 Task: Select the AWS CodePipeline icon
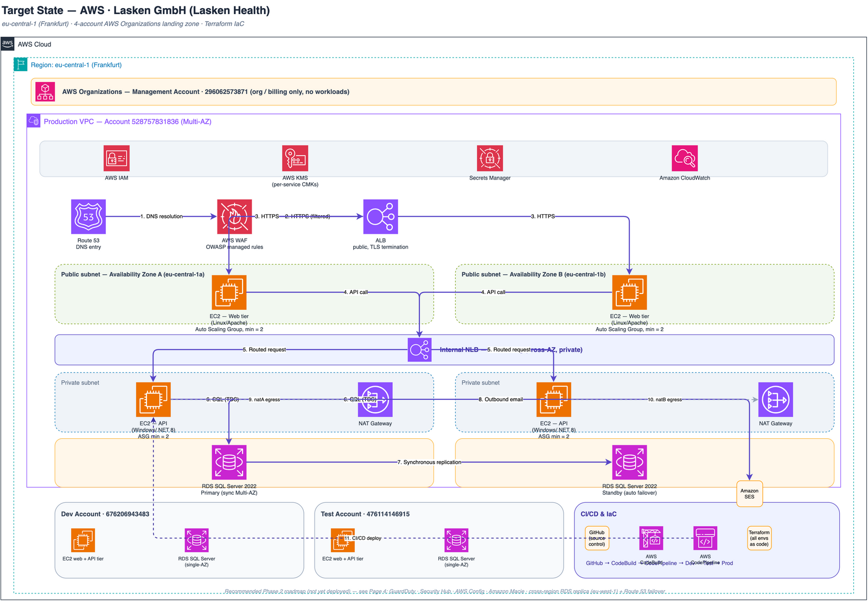tap(705, 538)
